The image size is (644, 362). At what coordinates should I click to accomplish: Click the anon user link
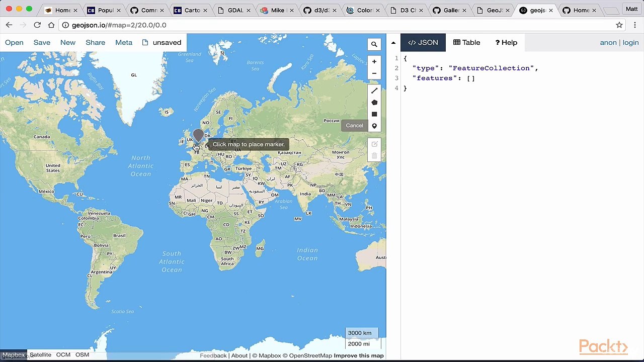(608, 43)
